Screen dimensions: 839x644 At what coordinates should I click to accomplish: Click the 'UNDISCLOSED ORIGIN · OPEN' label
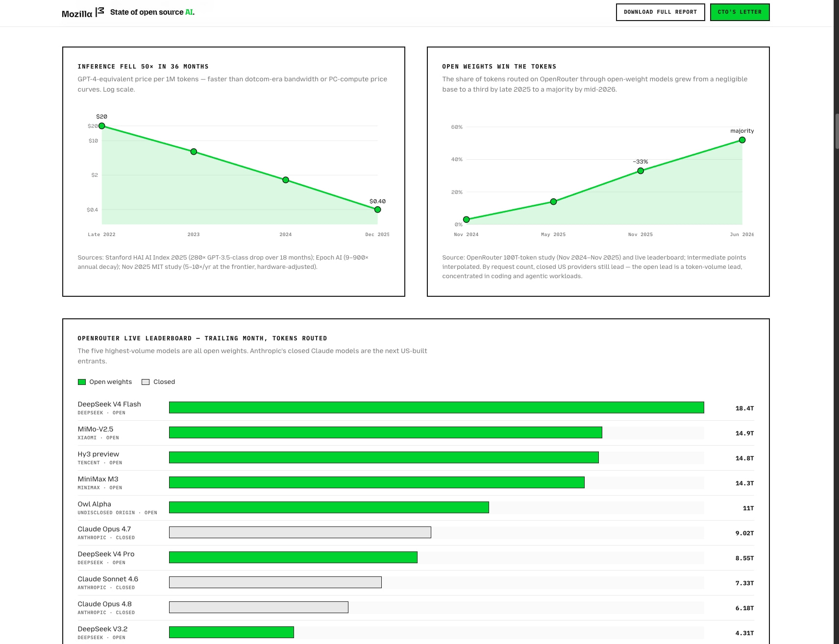tap(117, 513)
